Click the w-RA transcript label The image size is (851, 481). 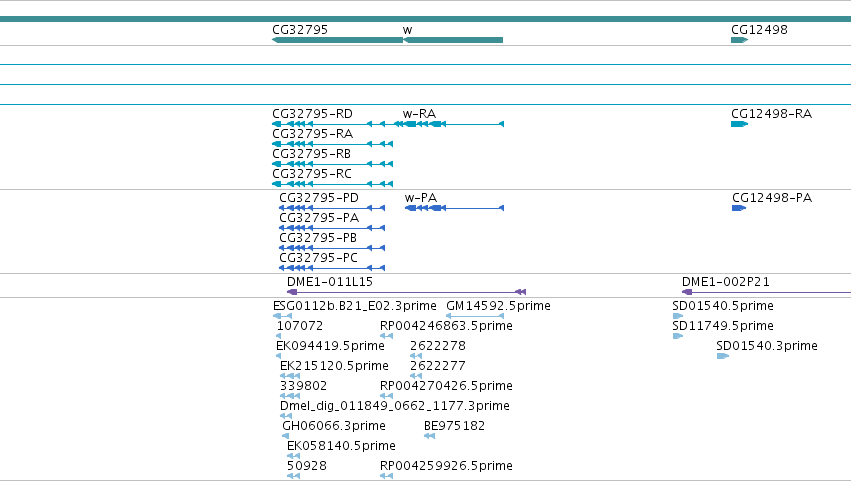pyautogui.click(x=419, y=113)
